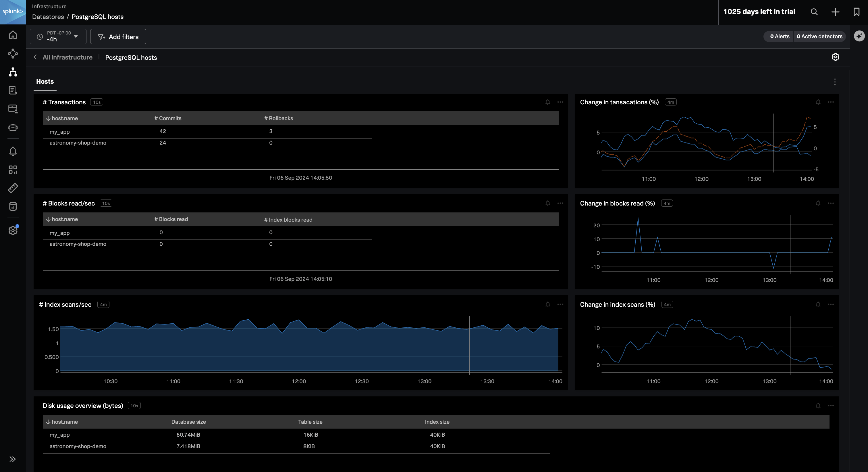
Task: Toggle alert bell on the # Transactions chart
Action: [x=547, y=102]
